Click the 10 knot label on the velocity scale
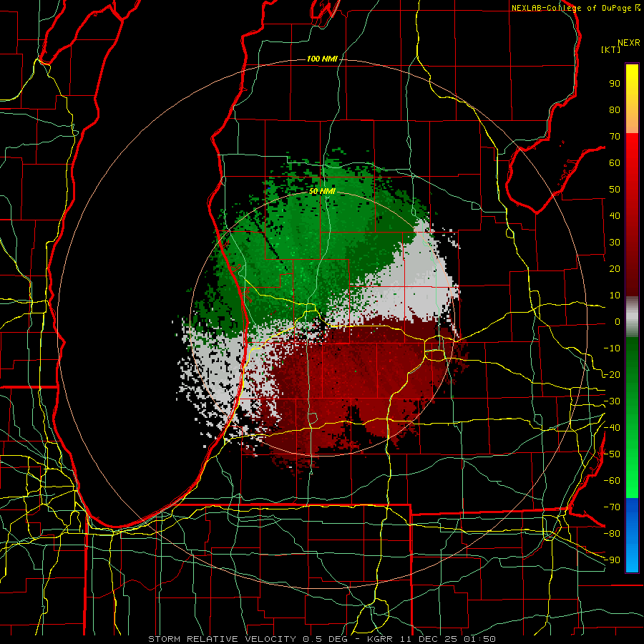The width and height of the screenshot is (644, 644). click(x=615, y=296)
